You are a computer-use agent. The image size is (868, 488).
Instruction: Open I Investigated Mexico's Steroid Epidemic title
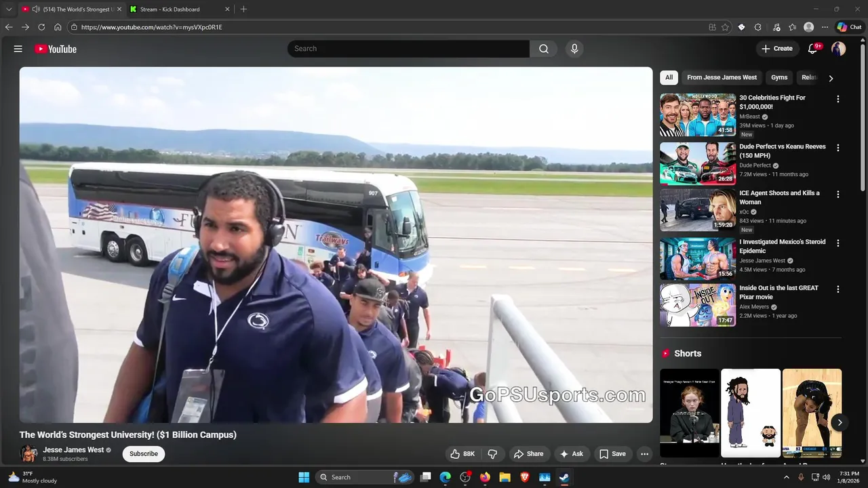pyautogui.click(x=783, y=246)
